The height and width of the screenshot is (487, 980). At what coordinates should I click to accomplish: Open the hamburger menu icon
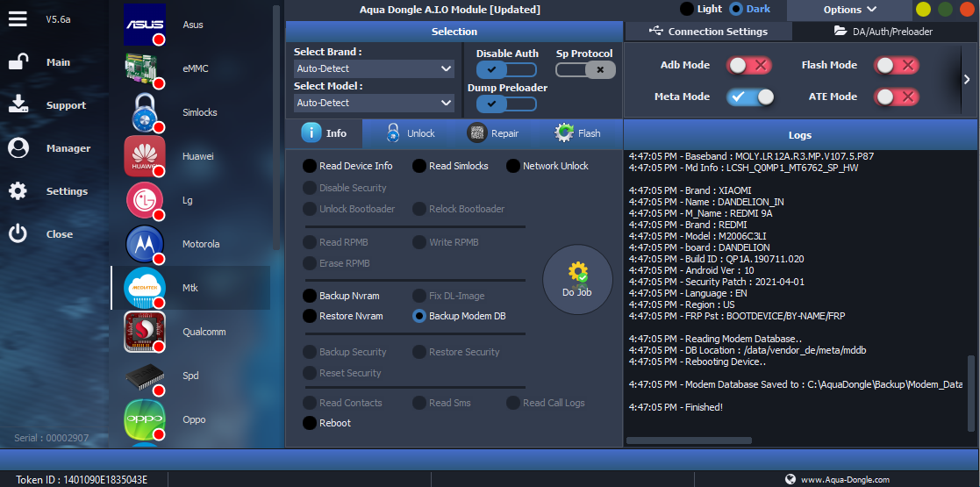tap(18, 18)
